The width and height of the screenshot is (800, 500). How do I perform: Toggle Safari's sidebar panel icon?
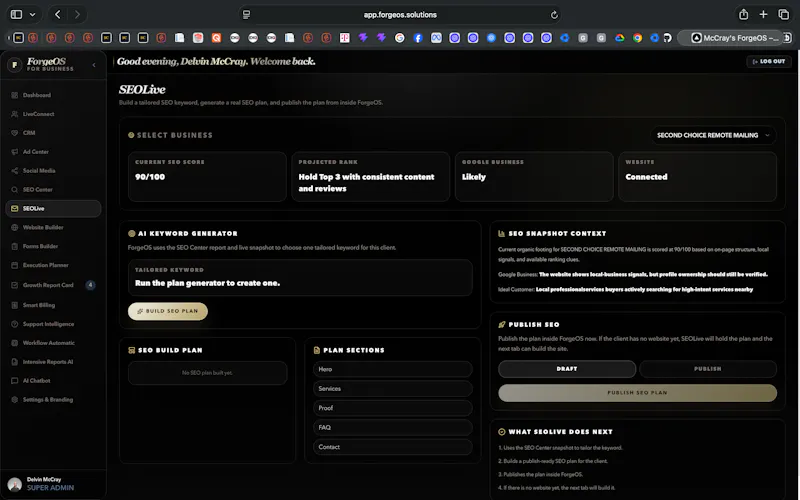16,14
